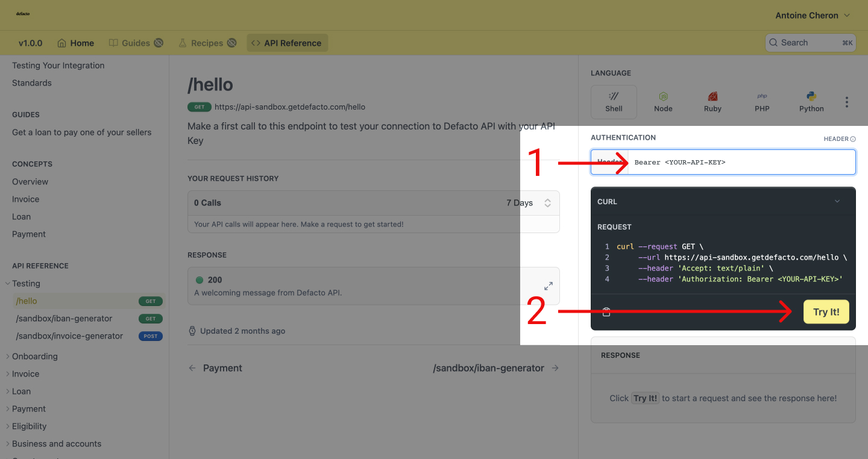Expand the Onboarding section

[x=31, y=356]
